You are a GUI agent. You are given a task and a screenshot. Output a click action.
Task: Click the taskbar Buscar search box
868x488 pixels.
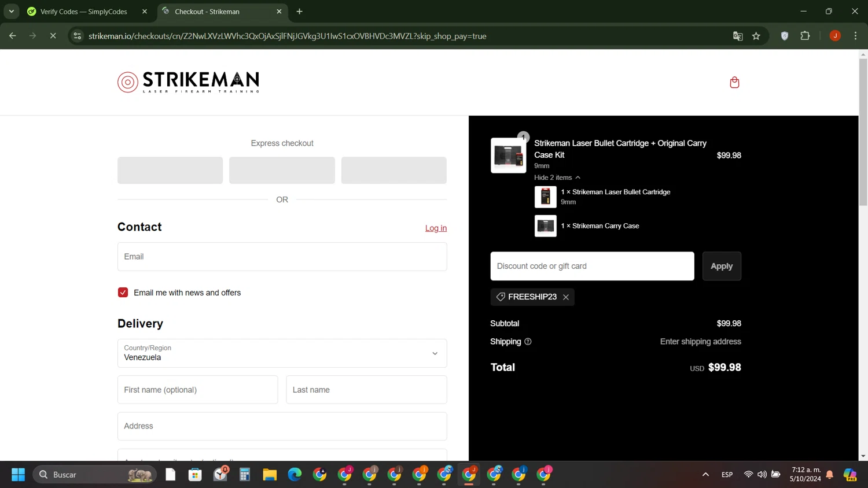95,475
